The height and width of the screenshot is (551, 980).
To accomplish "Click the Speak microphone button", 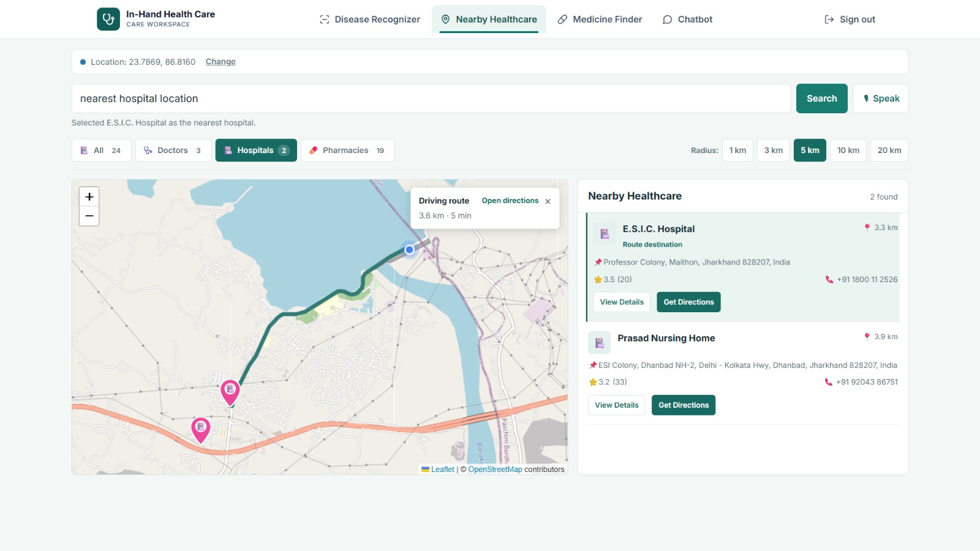I will pyautogui.click(x=881, y=99).
